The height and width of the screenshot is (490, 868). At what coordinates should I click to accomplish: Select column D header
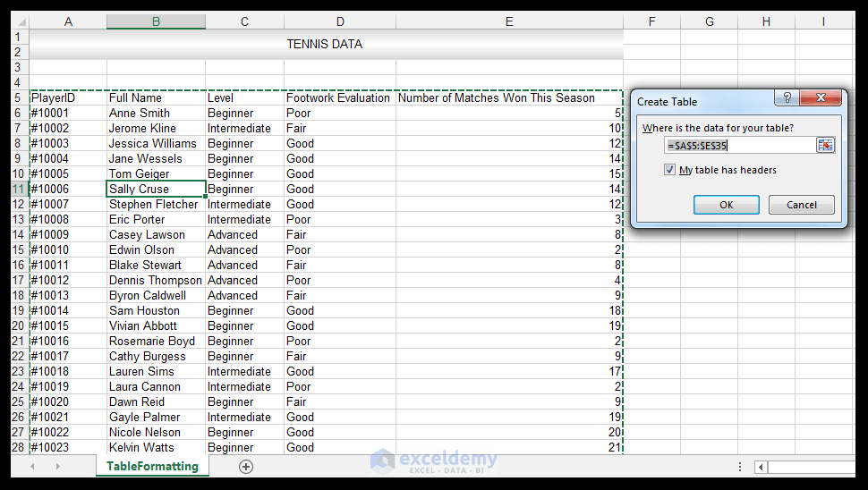(x=340, y=21)
